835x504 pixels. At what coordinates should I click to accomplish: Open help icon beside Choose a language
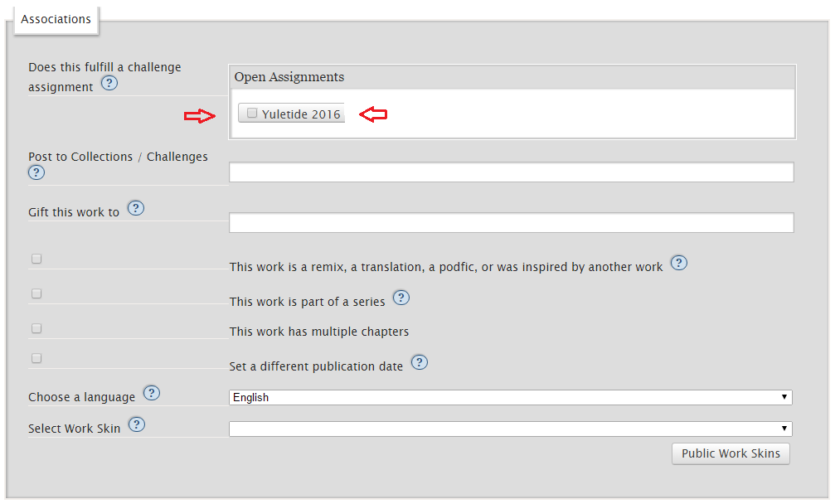tap(152, 393)
